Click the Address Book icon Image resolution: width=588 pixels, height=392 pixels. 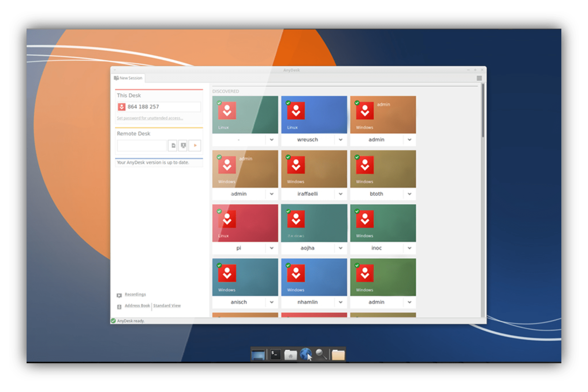coord(119,306)
